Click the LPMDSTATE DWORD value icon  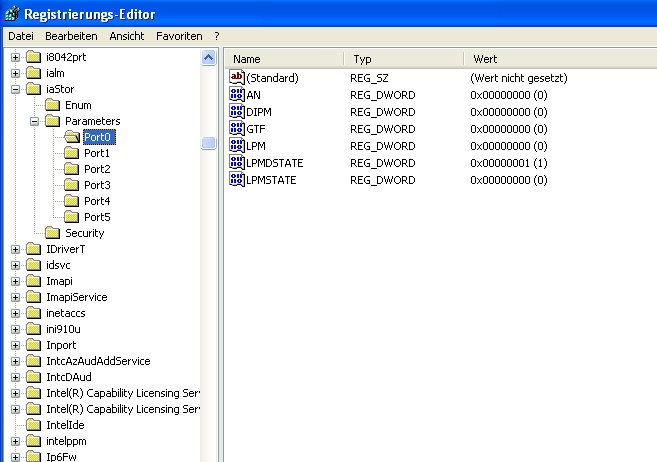237,162
